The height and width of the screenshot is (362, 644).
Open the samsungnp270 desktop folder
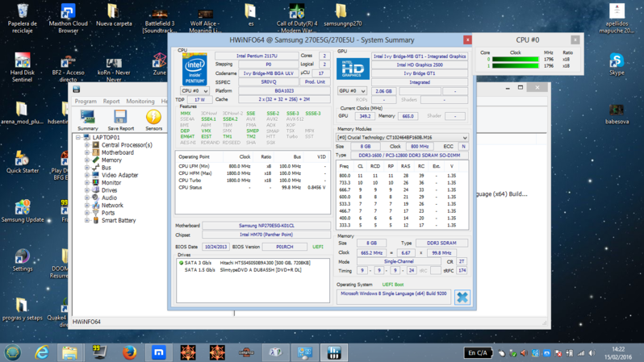342,15
